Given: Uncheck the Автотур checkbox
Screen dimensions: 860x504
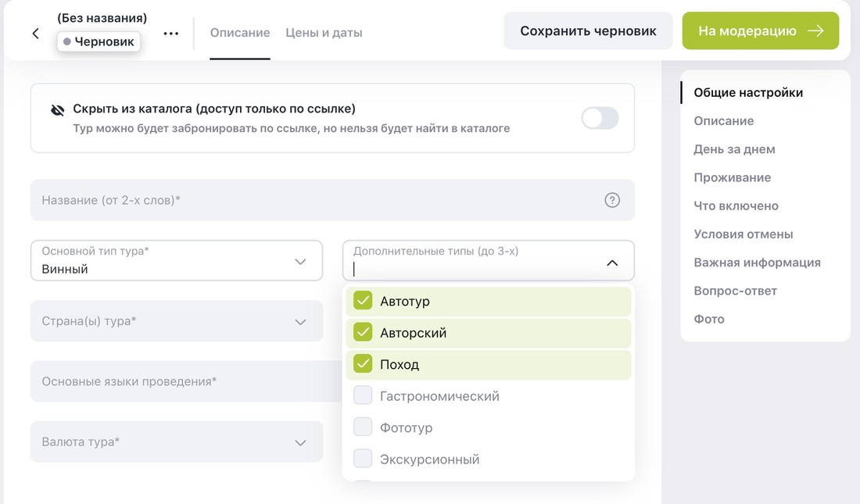Looking at the screenshot, I should tap(363, 301).
